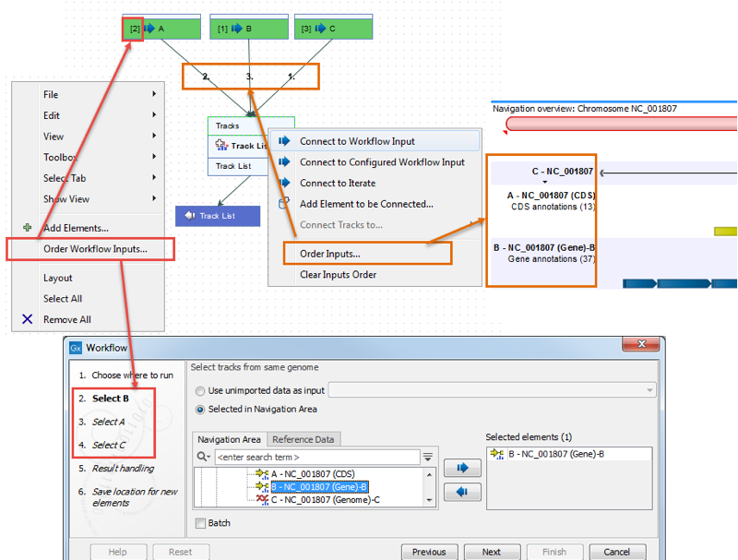Click the search magnifier icon in Navigation Area

click(x=203, y=457)
